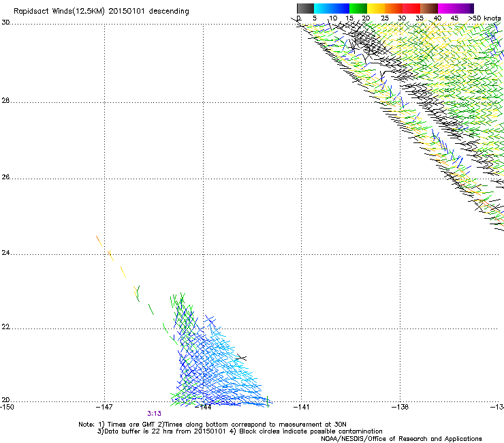Click the brown 35-40 knots color swatch
This screenshot has width=504, height=443.
(x=429, y=8)
